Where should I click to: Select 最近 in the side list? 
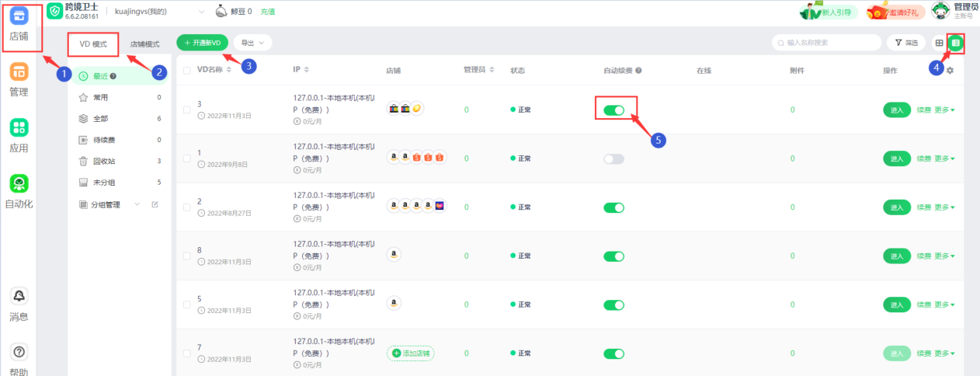[120, 76]
